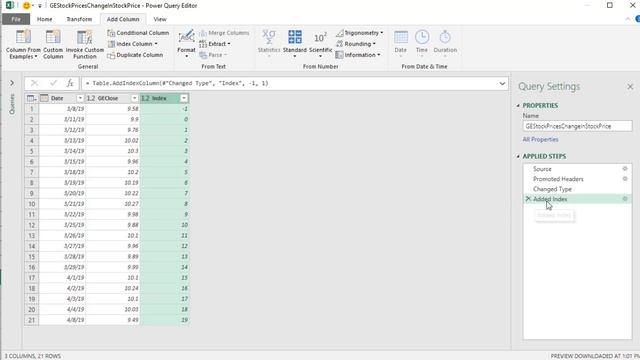Click the date cell 4/1/19

(x=62, y=278)
